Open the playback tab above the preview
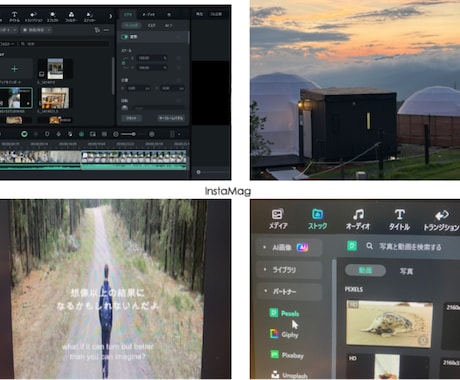 (x=199, y=14)
